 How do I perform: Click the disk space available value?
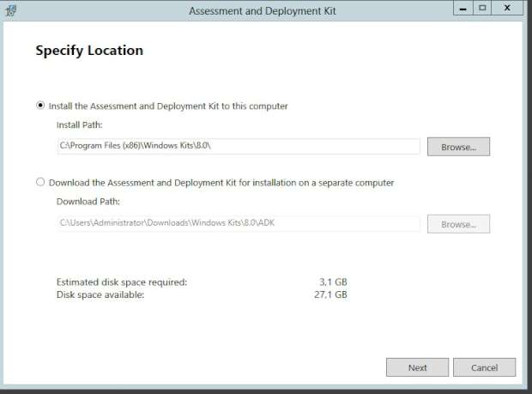tap(332, 294)
